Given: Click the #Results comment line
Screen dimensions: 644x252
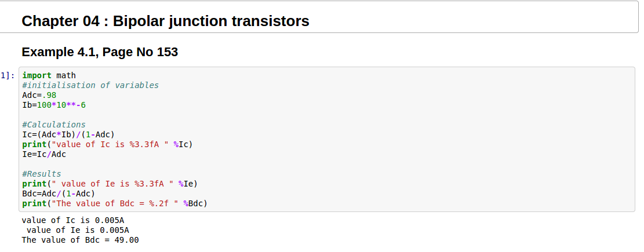Looking at the screenshot, I should point(41,174).
